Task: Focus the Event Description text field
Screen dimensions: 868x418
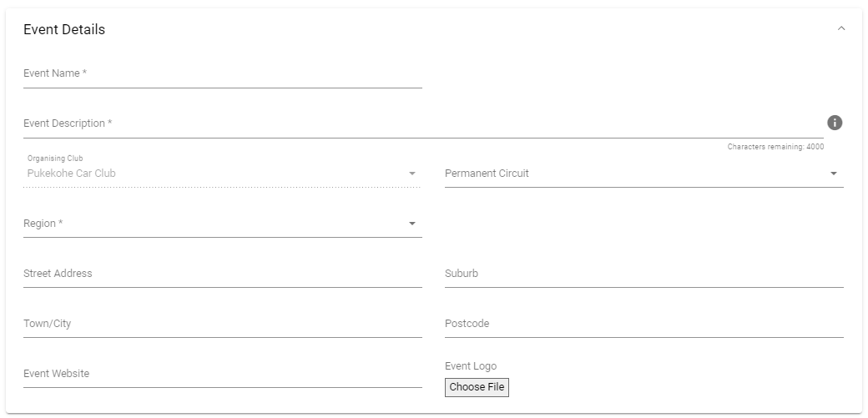Action: (423, 123)
